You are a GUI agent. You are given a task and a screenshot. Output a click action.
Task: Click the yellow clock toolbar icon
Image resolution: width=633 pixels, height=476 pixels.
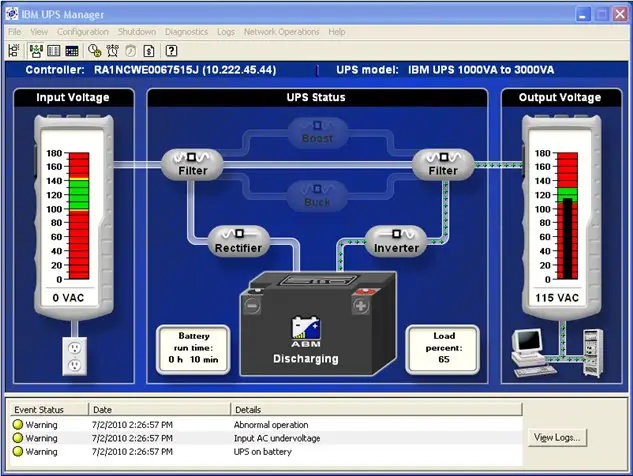(x=96, y=49)
